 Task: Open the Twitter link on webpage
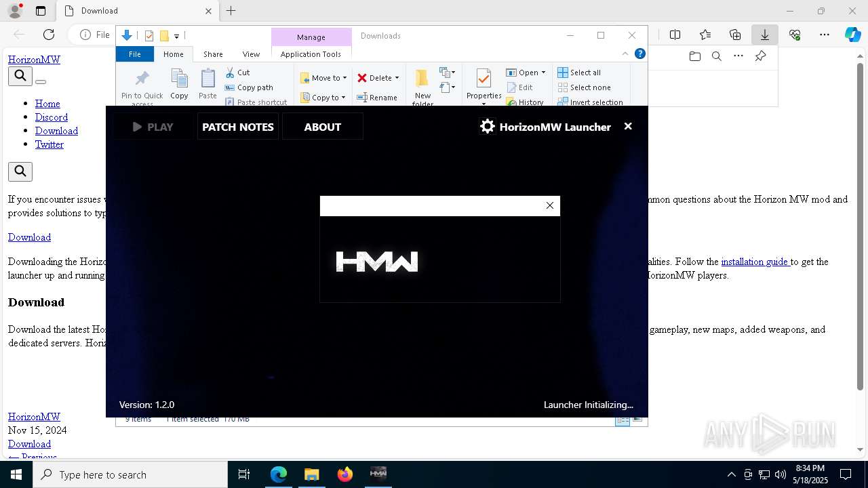point(50,144)
